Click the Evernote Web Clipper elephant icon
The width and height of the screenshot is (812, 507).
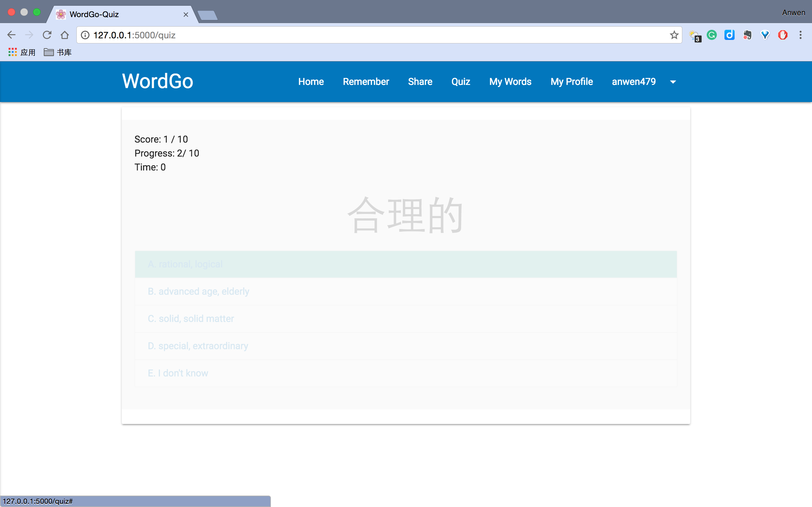[x=747, y=35]
